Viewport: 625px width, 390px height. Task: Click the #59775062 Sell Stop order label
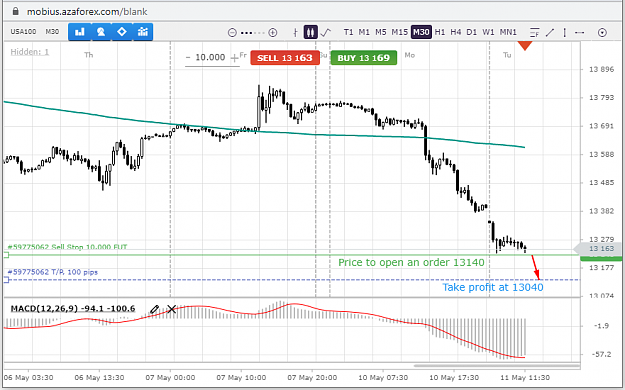(x=67, y=247)
